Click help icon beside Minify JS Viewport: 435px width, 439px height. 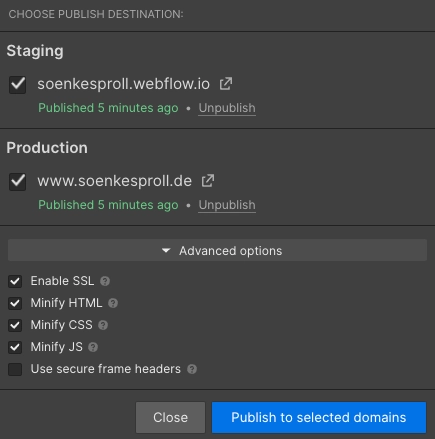[93, 347]
